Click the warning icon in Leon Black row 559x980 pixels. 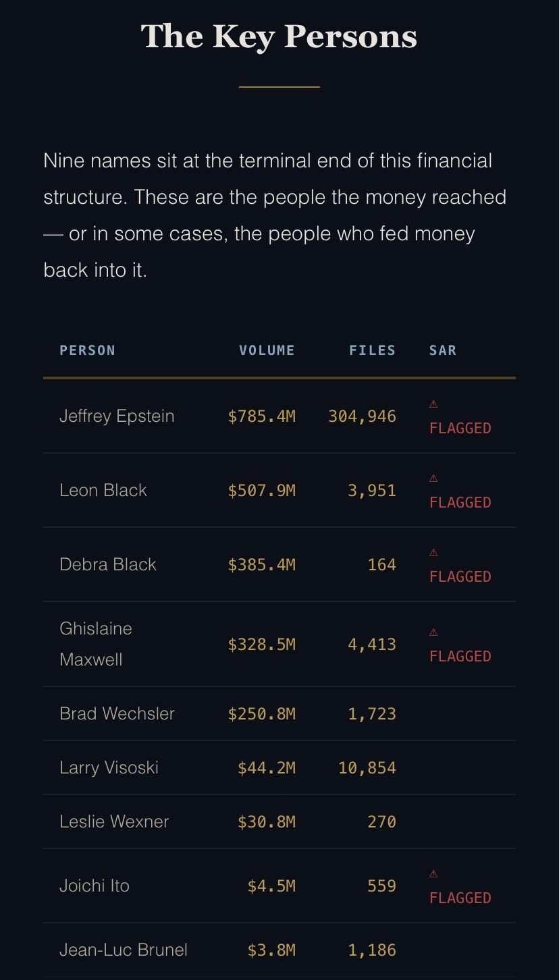(x=433, y=478)
